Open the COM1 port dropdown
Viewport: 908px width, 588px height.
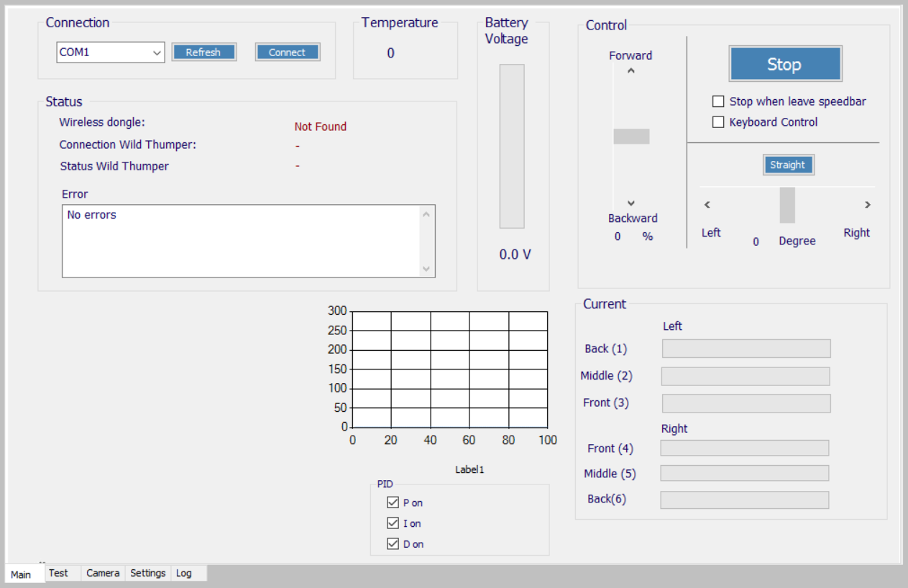[157, 52]
